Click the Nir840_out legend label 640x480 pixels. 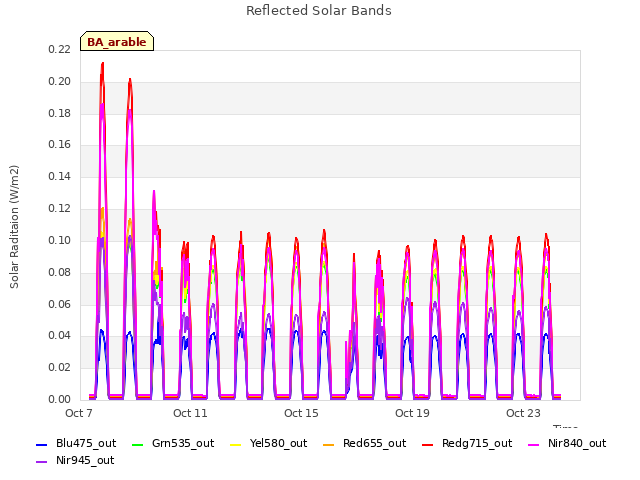(577, 444)
